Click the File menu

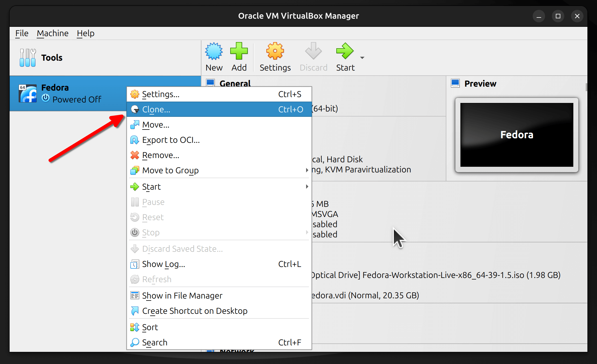[x=21, y=33]
